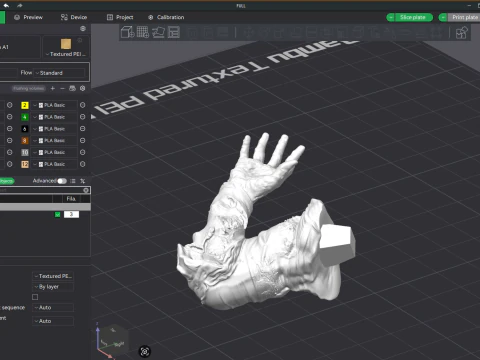This screenshot has height=360, width=480.
Task: Click the list view icon beside Advanced
Action: tap(73, 181)
